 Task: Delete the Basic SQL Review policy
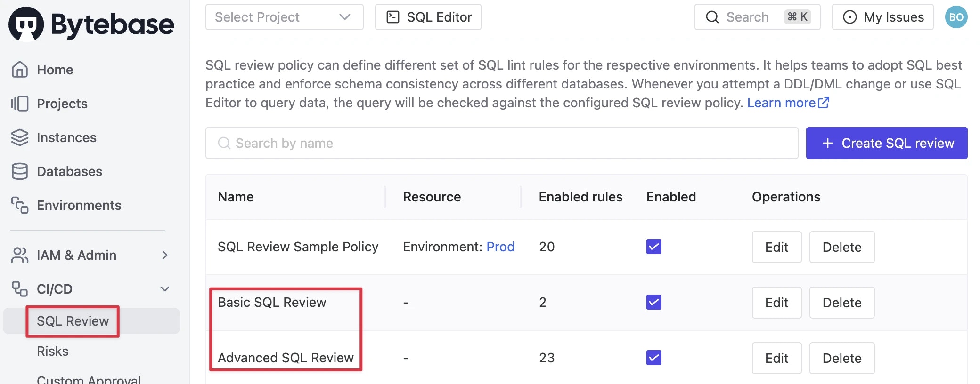click(x=842, y=303)
